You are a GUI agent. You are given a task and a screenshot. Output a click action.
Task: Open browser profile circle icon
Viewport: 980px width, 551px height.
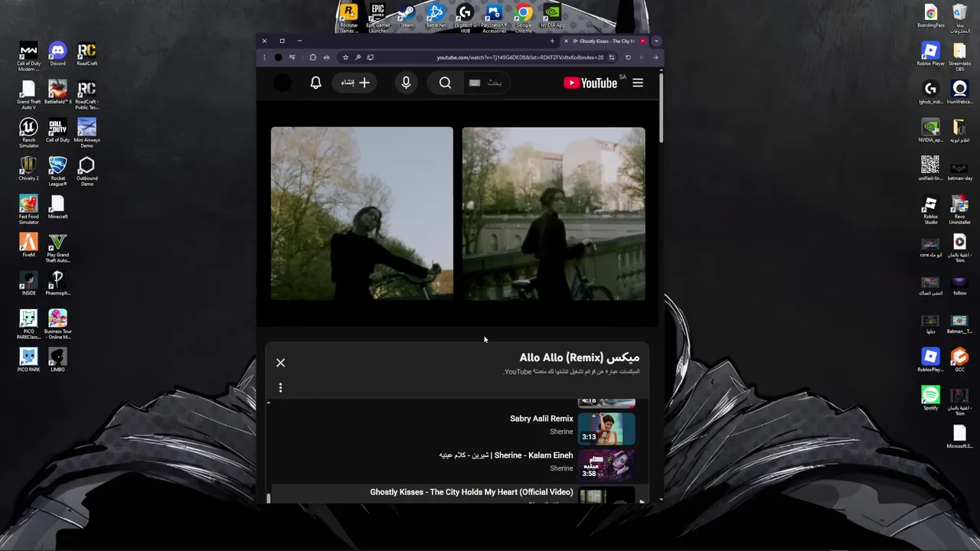[278, 57]
